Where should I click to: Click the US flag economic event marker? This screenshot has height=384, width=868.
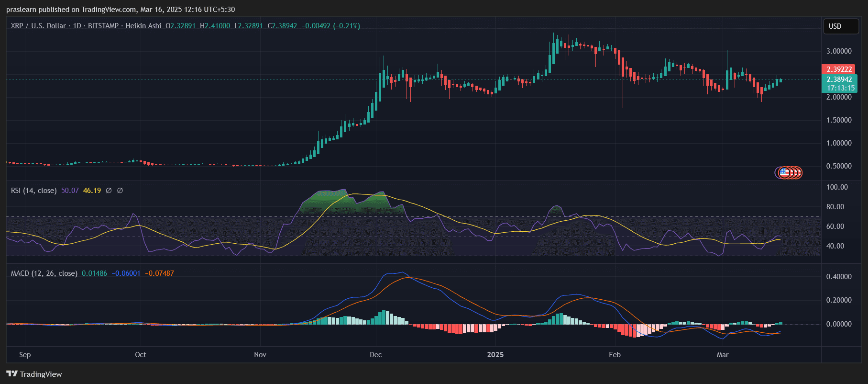(784, 172)
